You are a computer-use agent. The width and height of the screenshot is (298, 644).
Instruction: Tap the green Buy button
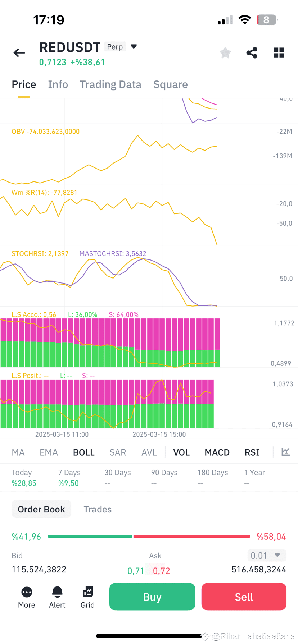152,597
